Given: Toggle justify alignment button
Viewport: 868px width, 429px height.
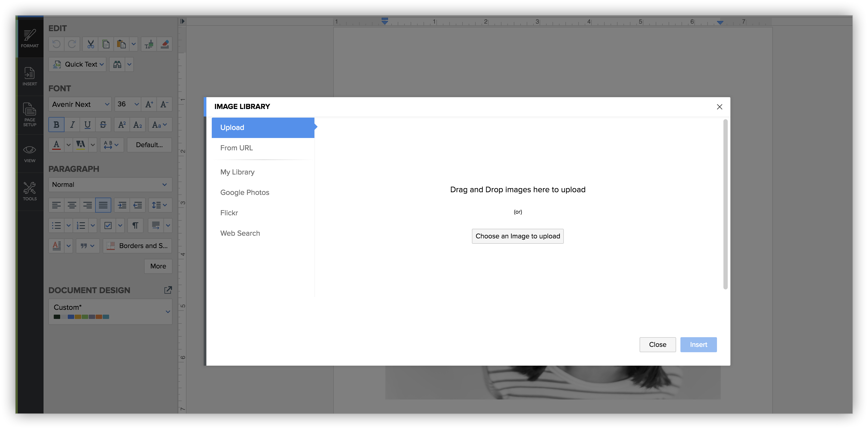Looking at the screenshot, I should tap(103, 205).
